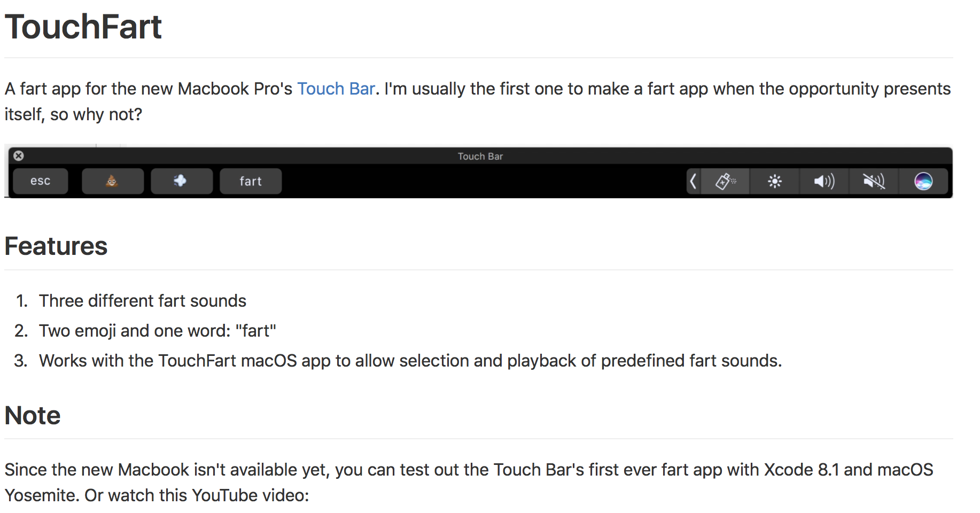
Task: Click the TouchFart page title
Action: [x=83, y=27]
